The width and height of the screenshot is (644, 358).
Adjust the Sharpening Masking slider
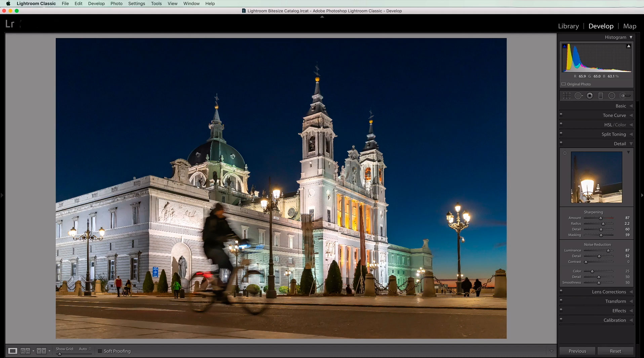601,235
